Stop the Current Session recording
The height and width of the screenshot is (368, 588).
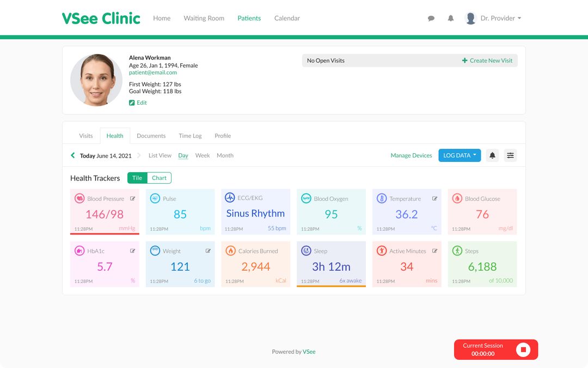[524, 349]
